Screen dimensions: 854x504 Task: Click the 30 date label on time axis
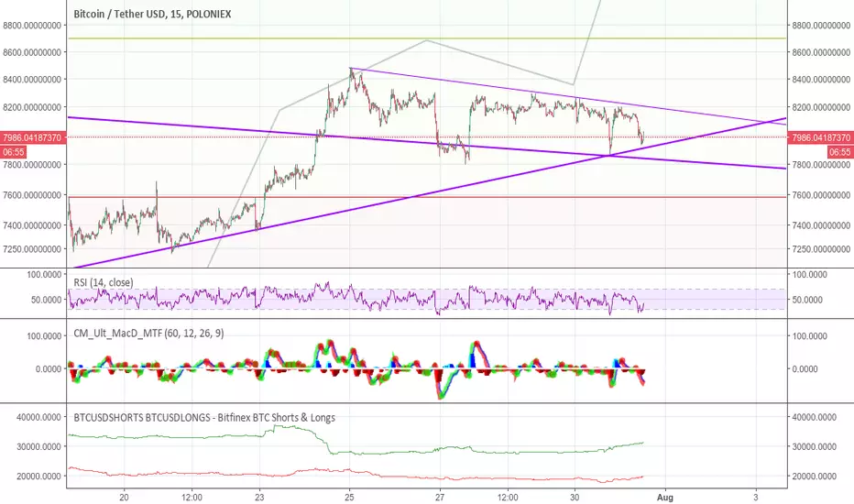click(x=575, y=497)
